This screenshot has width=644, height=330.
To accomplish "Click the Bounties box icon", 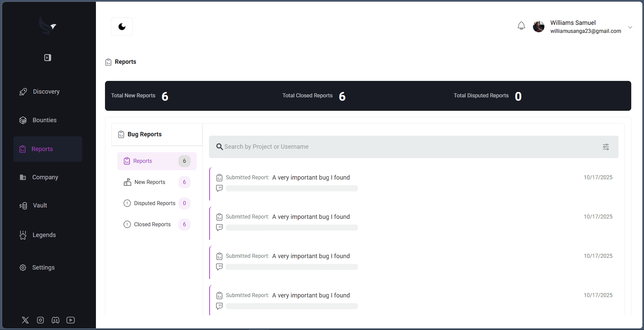I will 23,120.
